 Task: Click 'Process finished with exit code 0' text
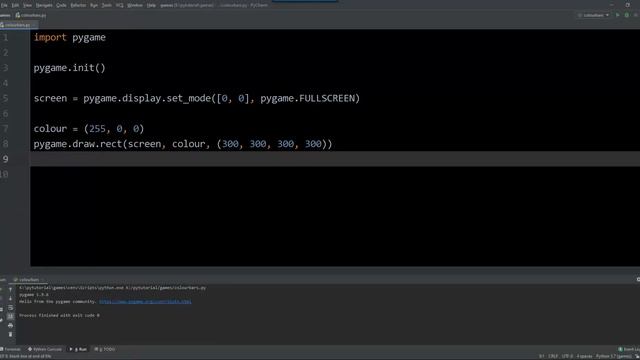59,316
